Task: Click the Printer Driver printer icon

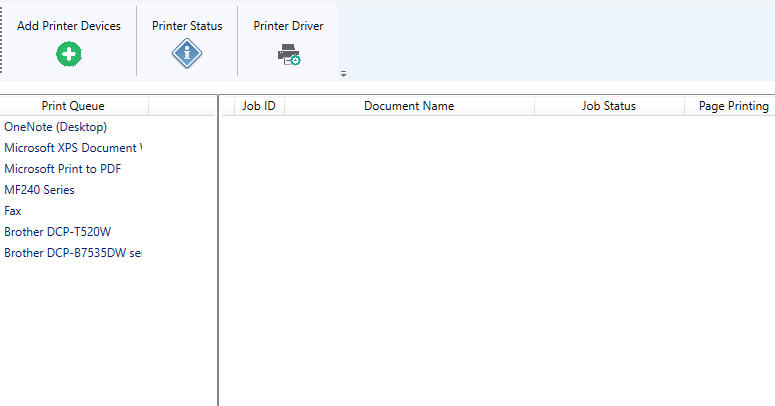Action: tap(288, 56)
